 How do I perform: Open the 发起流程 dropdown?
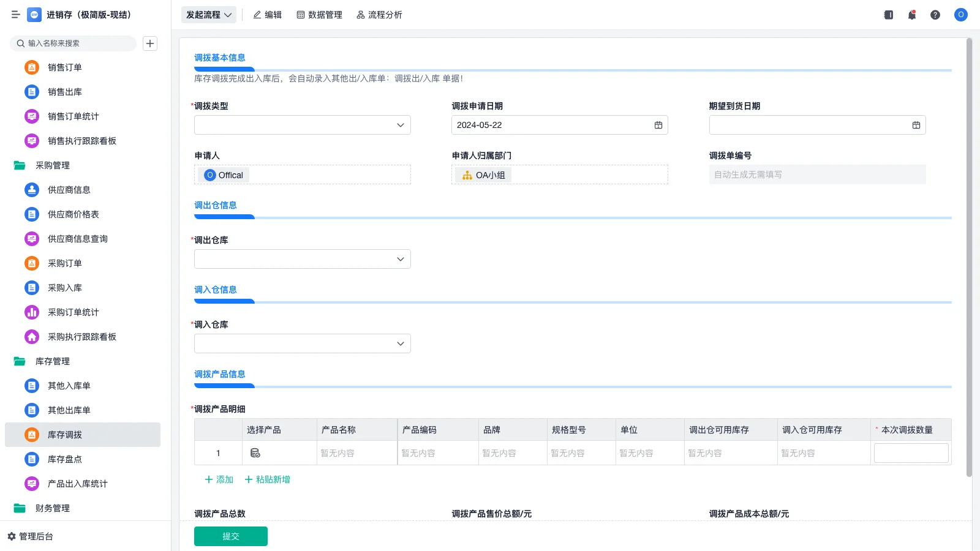click(209, 15)
